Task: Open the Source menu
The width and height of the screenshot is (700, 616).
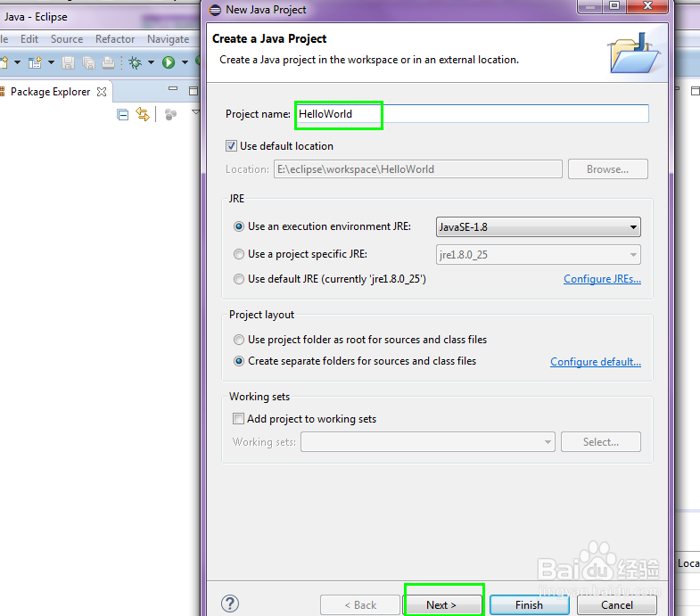Action: click(67, 39)
